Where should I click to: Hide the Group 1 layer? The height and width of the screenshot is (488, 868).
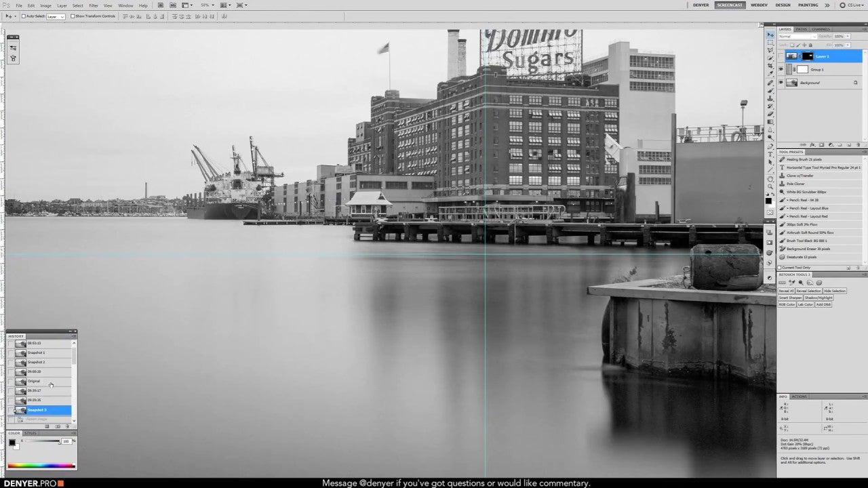[x=781, y=69]
